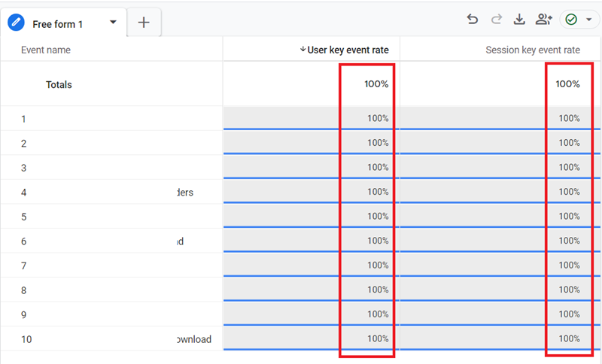Open the Free form 1 tab dropdown arrow
602x364 pixels.
point(113,23)
